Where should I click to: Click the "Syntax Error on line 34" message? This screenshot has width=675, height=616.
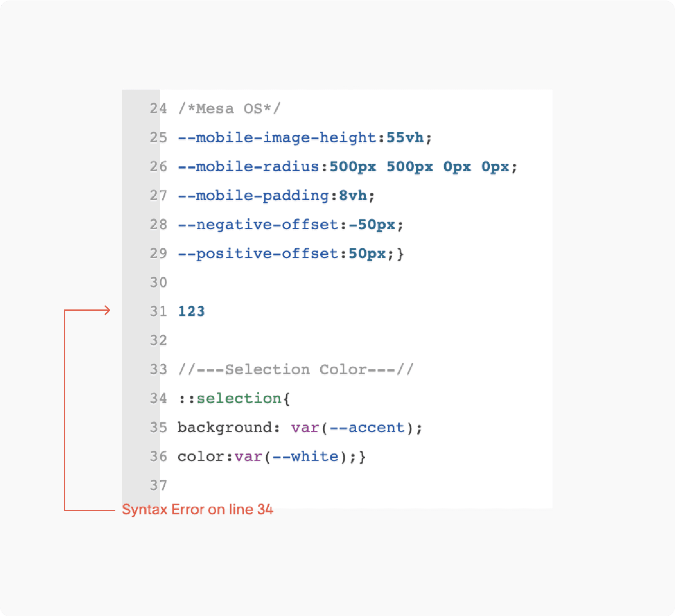click(x=197, y=510)
